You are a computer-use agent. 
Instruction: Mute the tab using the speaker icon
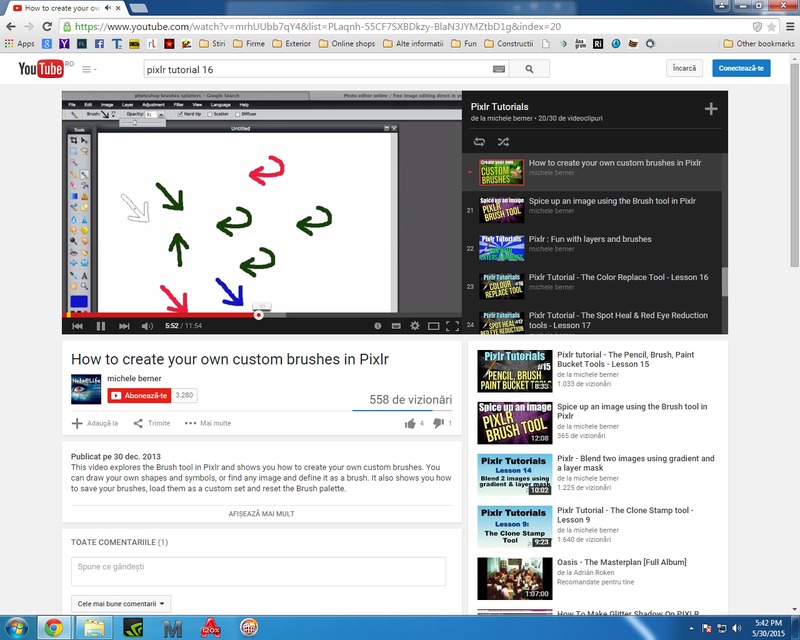(108, 8)
